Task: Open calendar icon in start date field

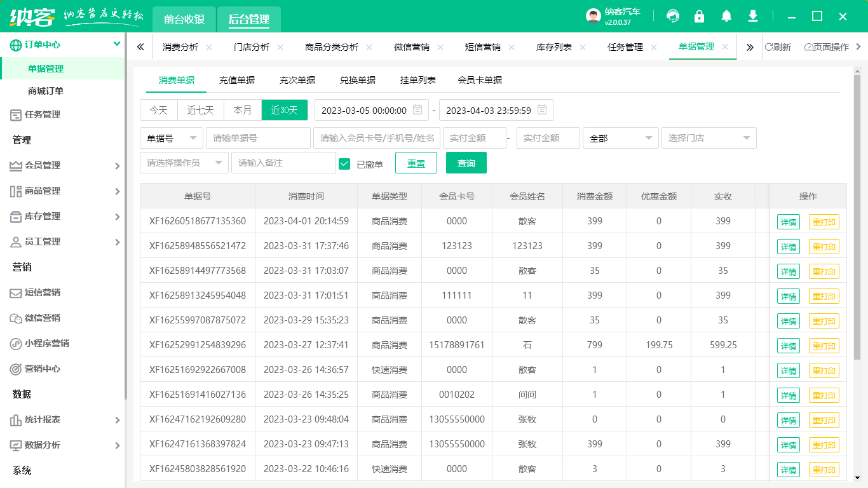Action: [417, 110]
